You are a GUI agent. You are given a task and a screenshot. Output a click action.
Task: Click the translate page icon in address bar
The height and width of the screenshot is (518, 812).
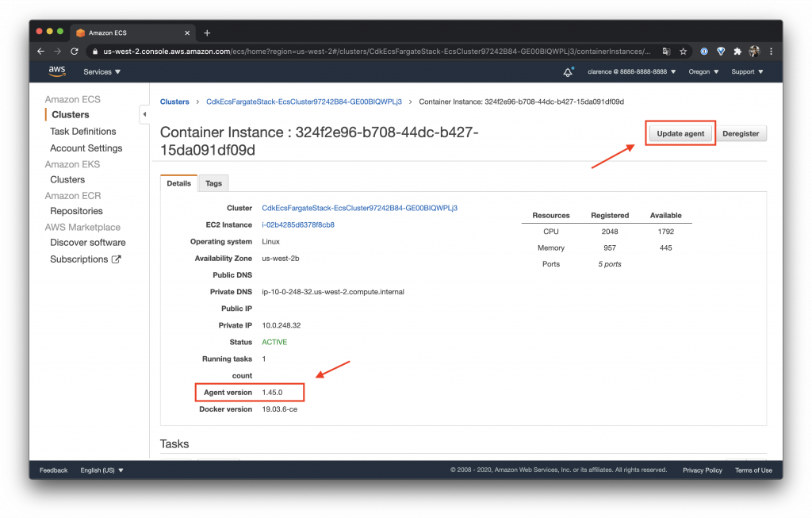tap(666, 52)
